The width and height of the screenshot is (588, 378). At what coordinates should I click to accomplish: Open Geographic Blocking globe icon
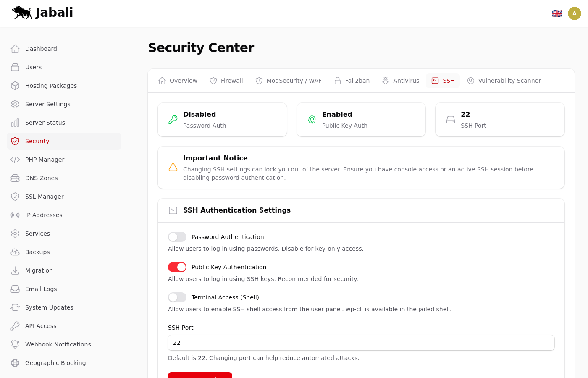pos(15,363)
